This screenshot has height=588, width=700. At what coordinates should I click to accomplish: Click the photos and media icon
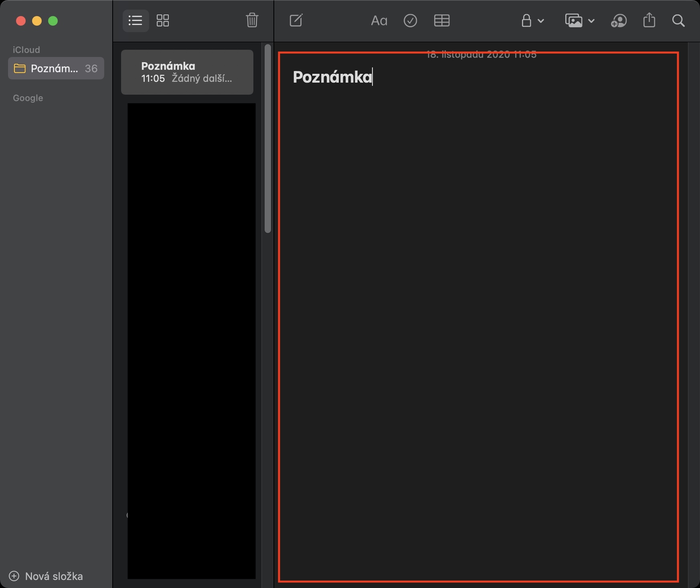click(x=574, y=20)
